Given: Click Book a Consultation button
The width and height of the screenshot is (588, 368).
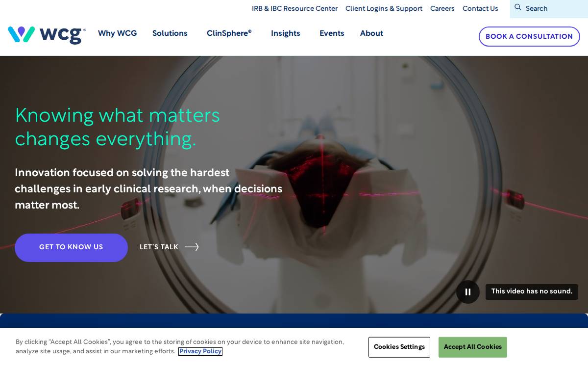Looking at the screenshot, I should point(529,36).
